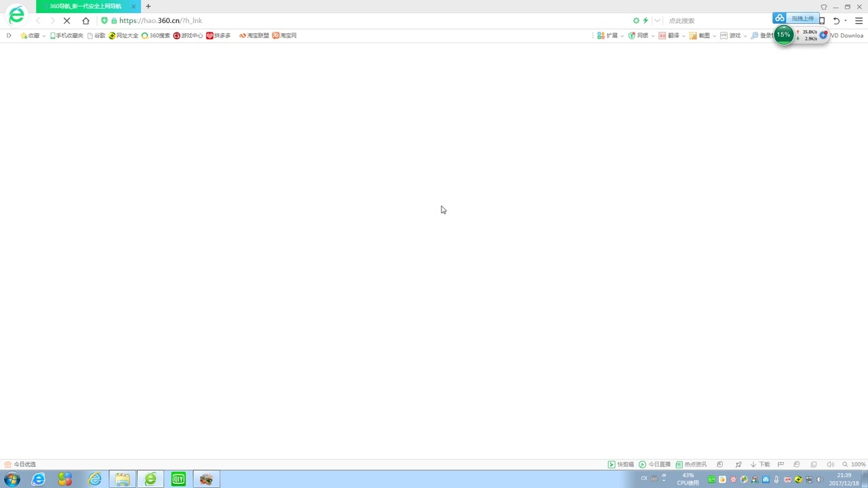Click the green refresh-circle icon in address bar

coord(636,21)
